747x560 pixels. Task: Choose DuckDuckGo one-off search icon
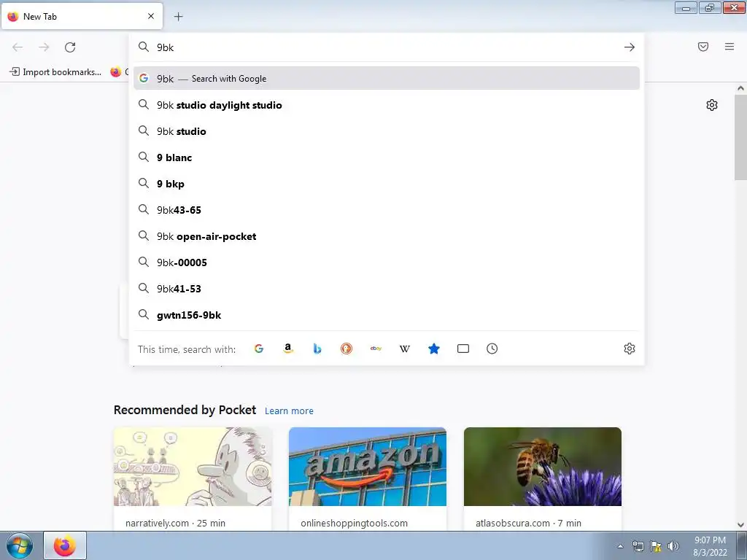(x=347, y=349)
